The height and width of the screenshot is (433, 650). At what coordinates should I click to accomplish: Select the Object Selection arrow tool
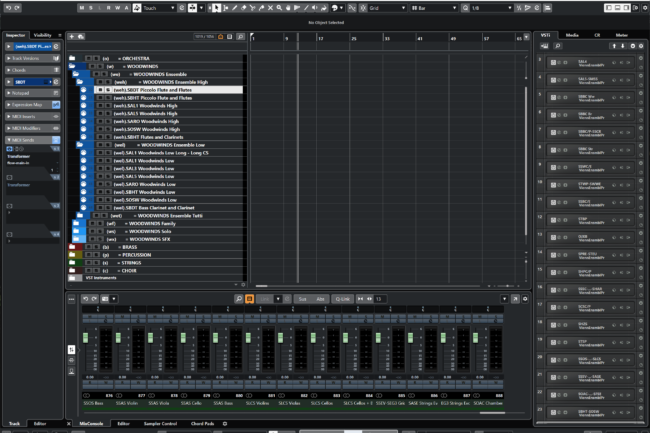point(217,8)
